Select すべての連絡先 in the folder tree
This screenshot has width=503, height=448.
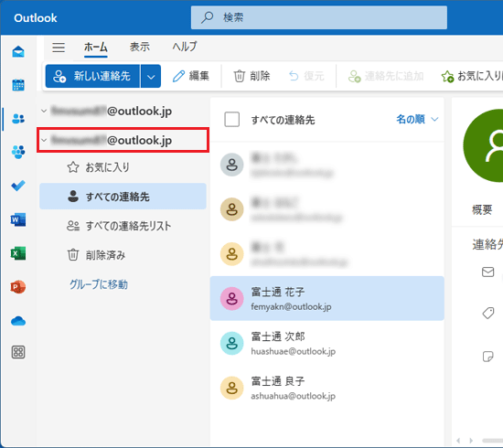pos(123,197)
